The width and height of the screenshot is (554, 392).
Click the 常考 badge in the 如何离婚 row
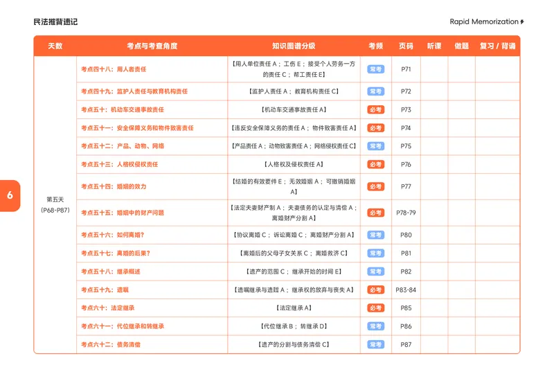pos(375,235)
